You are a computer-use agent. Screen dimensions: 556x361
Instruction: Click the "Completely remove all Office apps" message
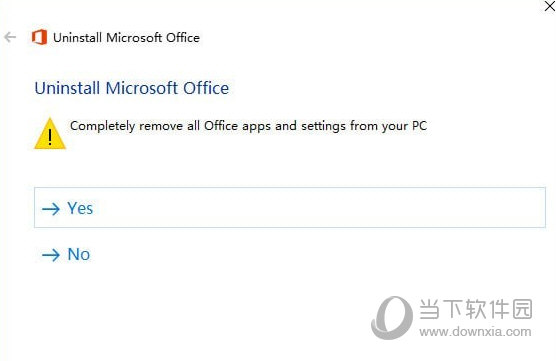click(249, 126)
